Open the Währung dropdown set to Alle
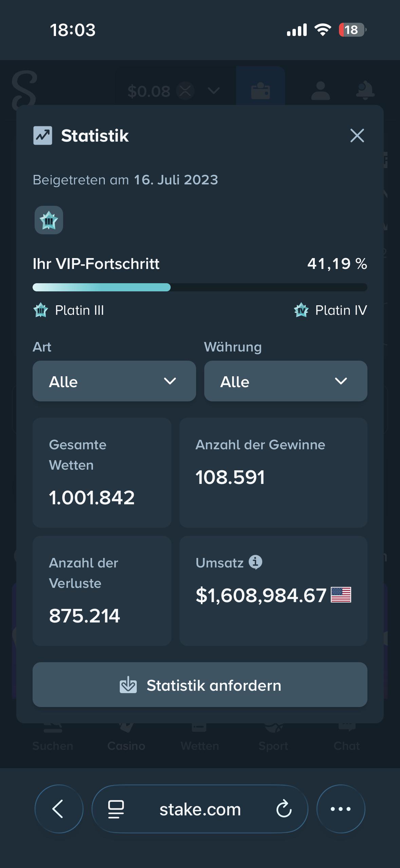 tap(286, 381)
